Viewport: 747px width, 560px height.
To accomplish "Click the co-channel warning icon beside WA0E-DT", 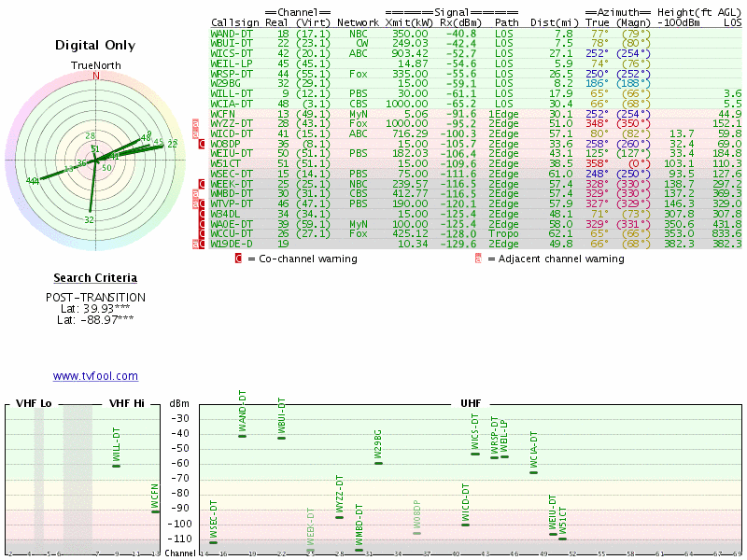I will [202, 224].
